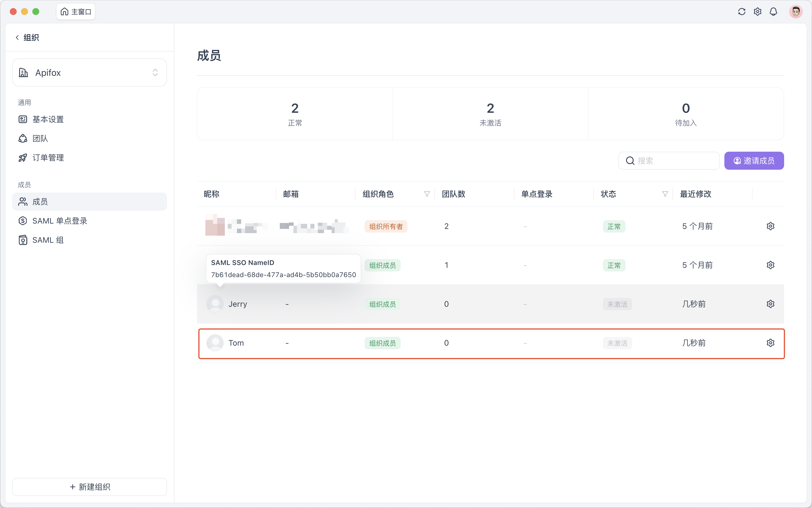
Task: Switch to the 主窗口 tab
Action: click(76, 11)
